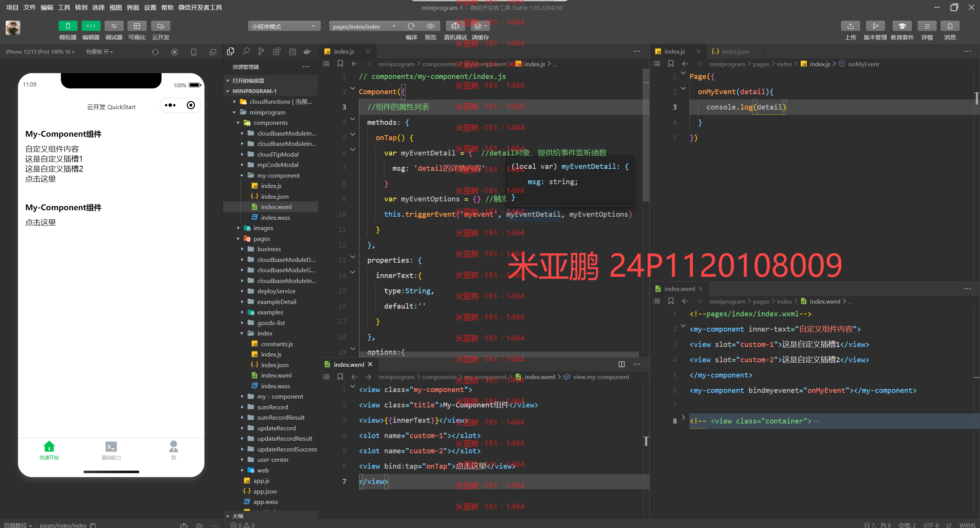Open constants.js in the file tree

pyautogui.click(x=277, y=344)
